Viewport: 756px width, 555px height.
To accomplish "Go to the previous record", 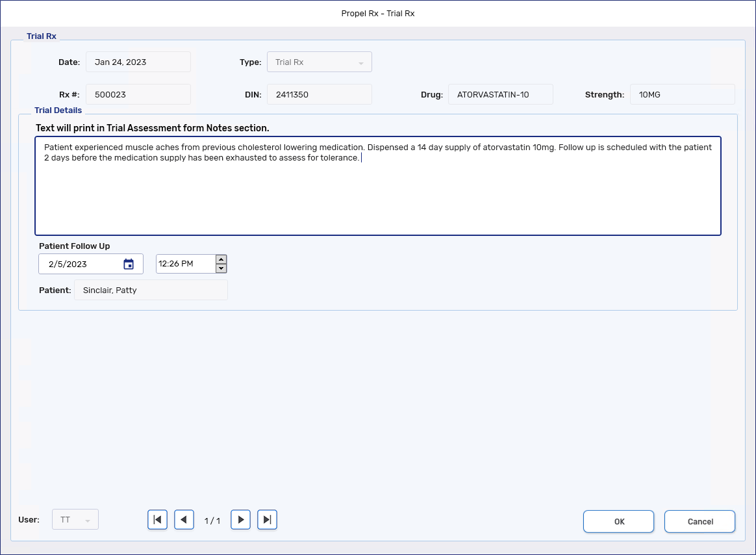I will pyautogui.click(x=184, y=520).
